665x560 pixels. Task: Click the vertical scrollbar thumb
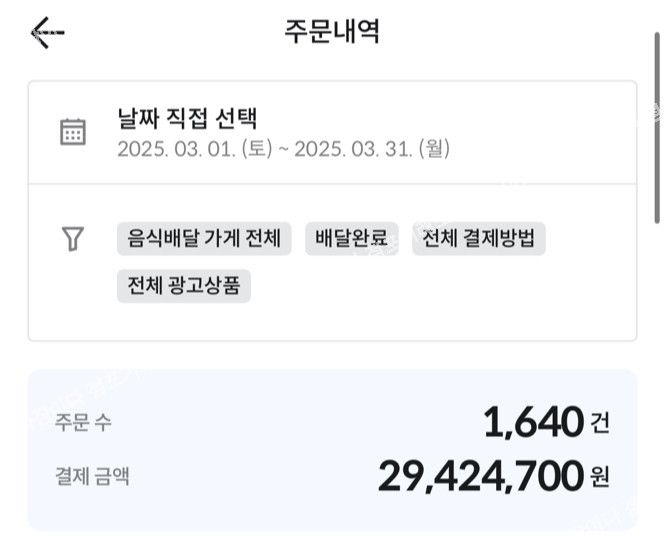click(x=657, y=127)
